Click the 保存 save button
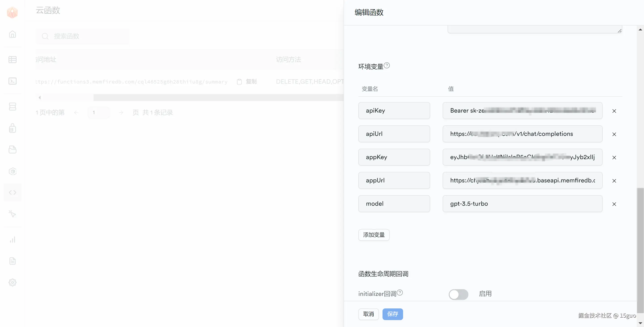The width and height of the screenshot is (644, 327). (x=393, y=314)
